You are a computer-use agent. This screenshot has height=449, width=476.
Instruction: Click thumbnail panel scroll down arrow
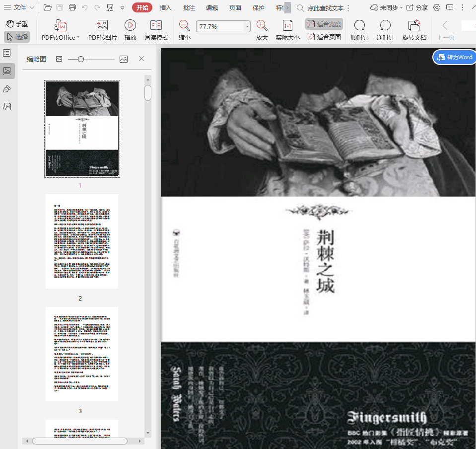click(148, 433)
